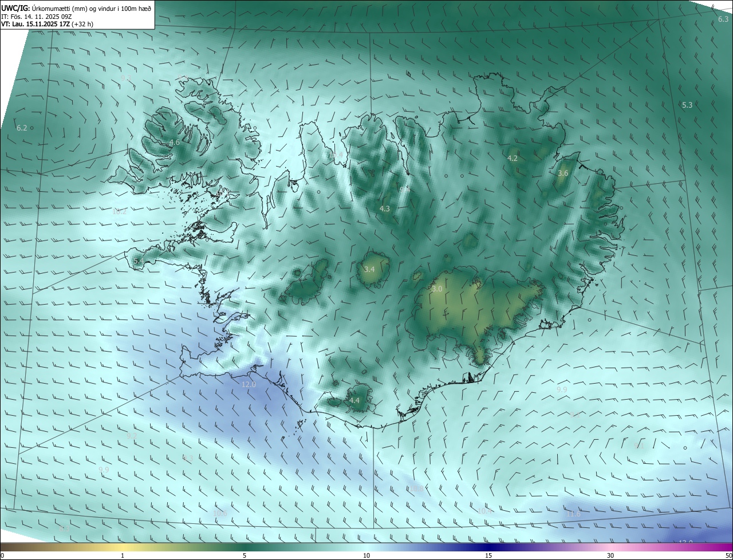Click the colour scale tick labelled 50
The height and width of the screenshot is (560, 733).
point(728,555)
